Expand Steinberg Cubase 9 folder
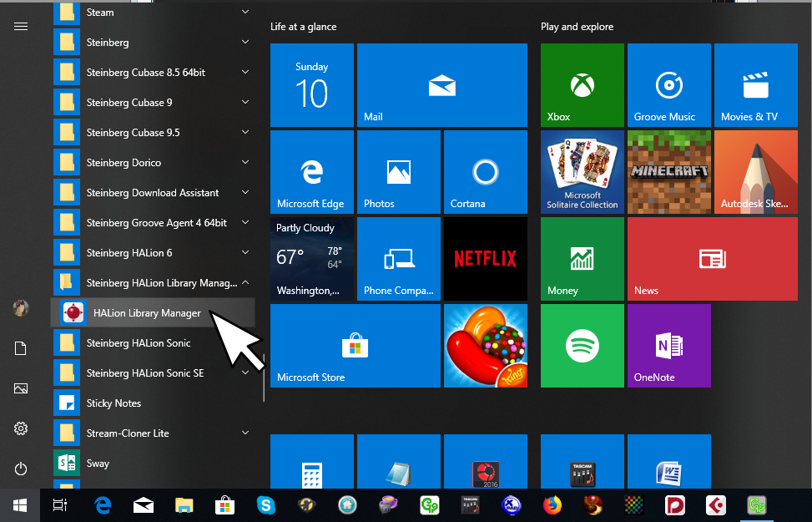This screenshot has width=812, height=522. 153,102
